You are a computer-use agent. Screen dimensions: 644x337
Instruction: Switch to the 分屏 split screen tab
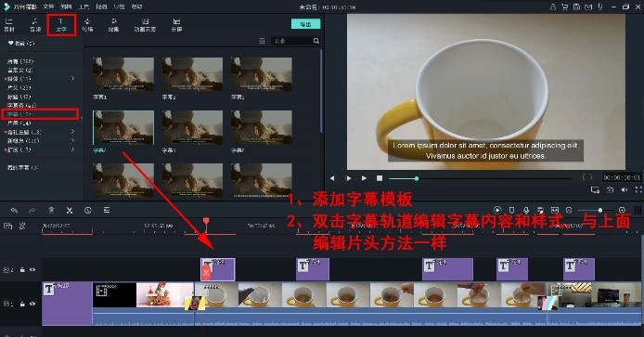176,25
